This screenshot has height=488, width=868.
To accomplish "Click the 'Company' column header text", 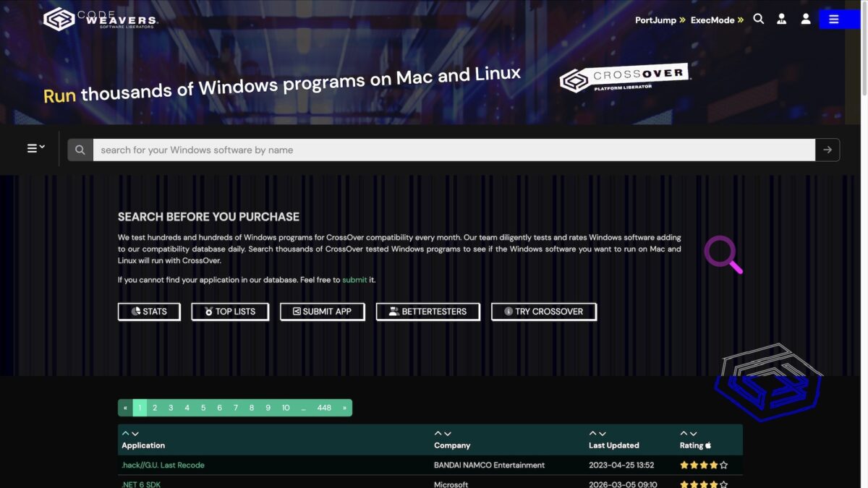I will pyautogui.click(x=452, y=445).
